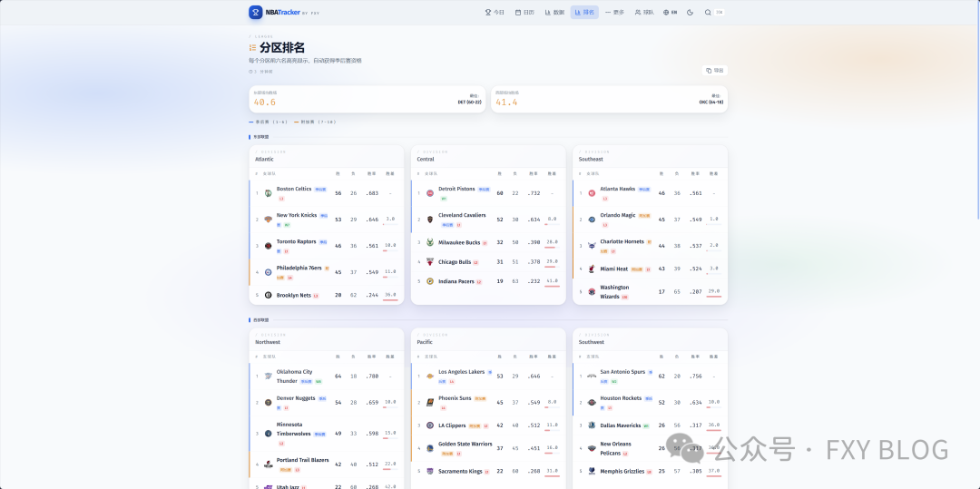Click the Indiana Pacers logo

pyautogui.click(x=430, y=281)
